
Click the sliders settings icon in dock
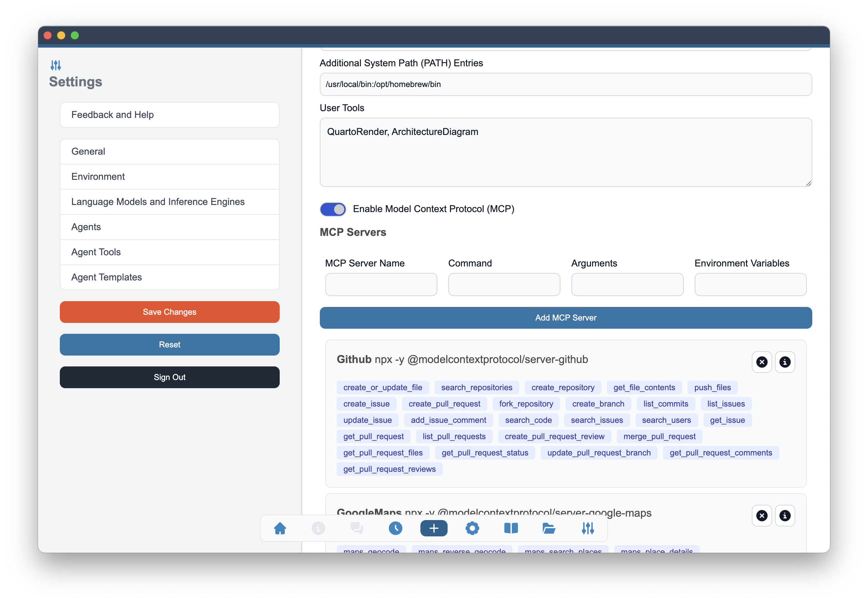click(x=588, y=528)
